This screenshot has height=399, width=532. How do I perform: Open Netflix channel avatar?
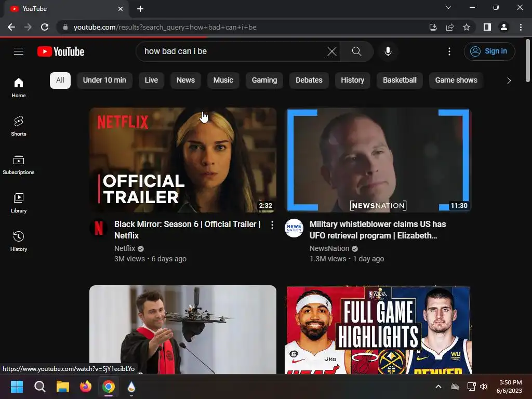(x=99, y=228)
